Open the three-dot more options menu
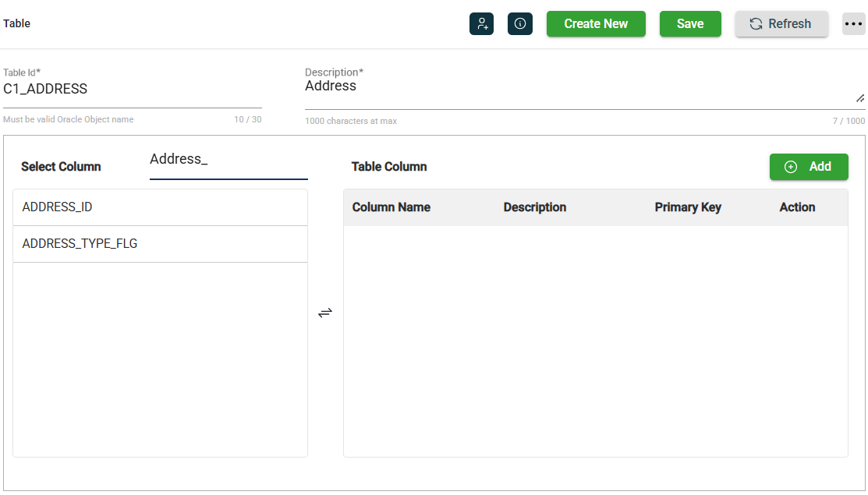The width and height of the screenshot is (868, 495). tap(854, 24)
